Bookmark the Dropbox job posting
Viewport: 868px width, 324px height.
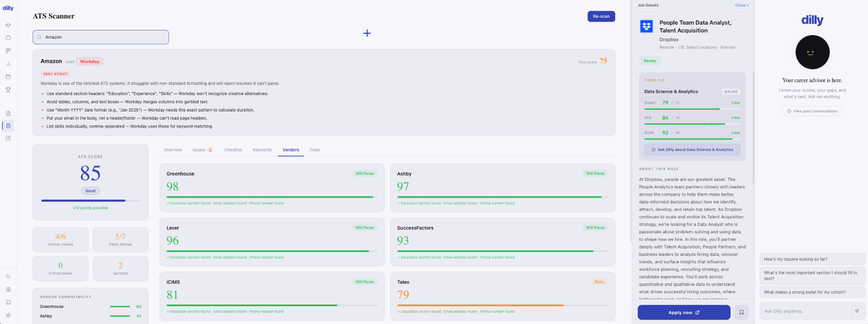tap(741, 312)
